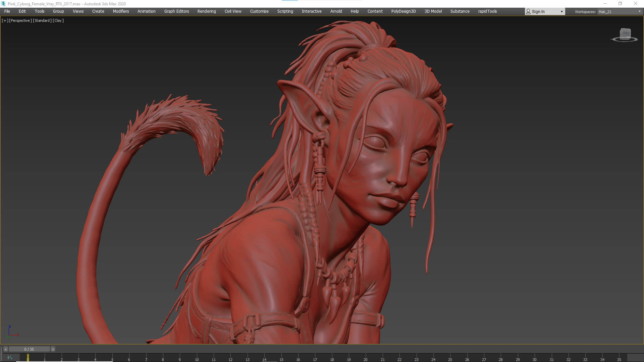Expand the Sign In dropdown
644x362 pixels.
click(x=562, y=12)
